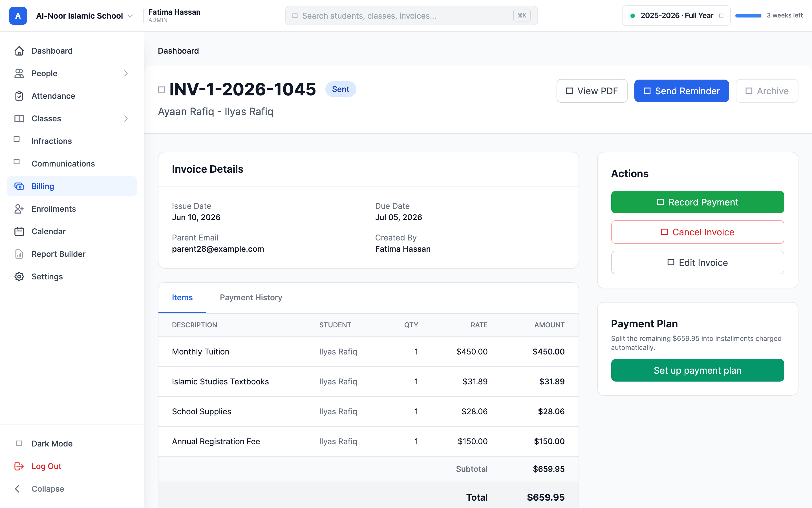Screen dimensions: 812x508
Task: Send Reminder for this invoice
Action: coord(681,91)
